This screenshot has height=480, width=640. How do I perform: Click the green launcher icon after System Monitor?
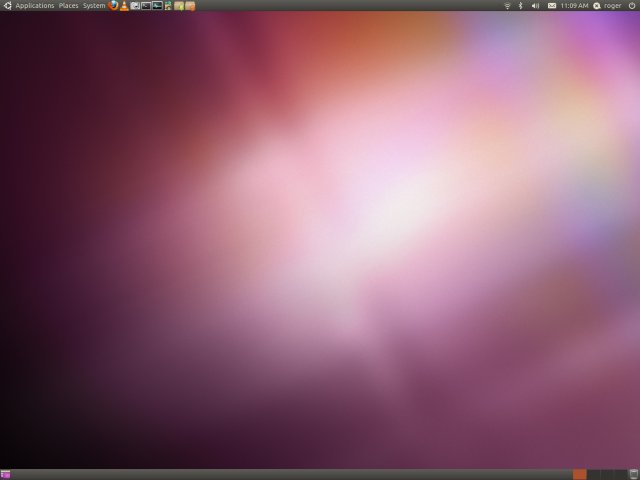(x=168, y=6)
